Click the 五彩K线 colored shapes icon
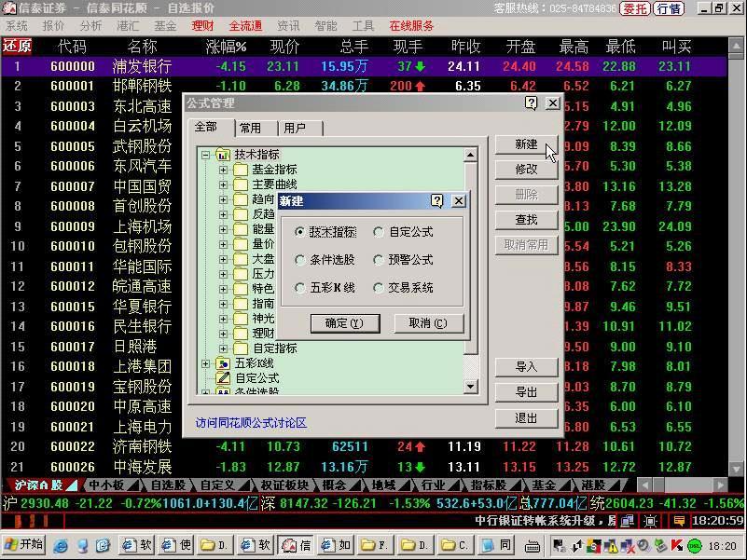 223,363
